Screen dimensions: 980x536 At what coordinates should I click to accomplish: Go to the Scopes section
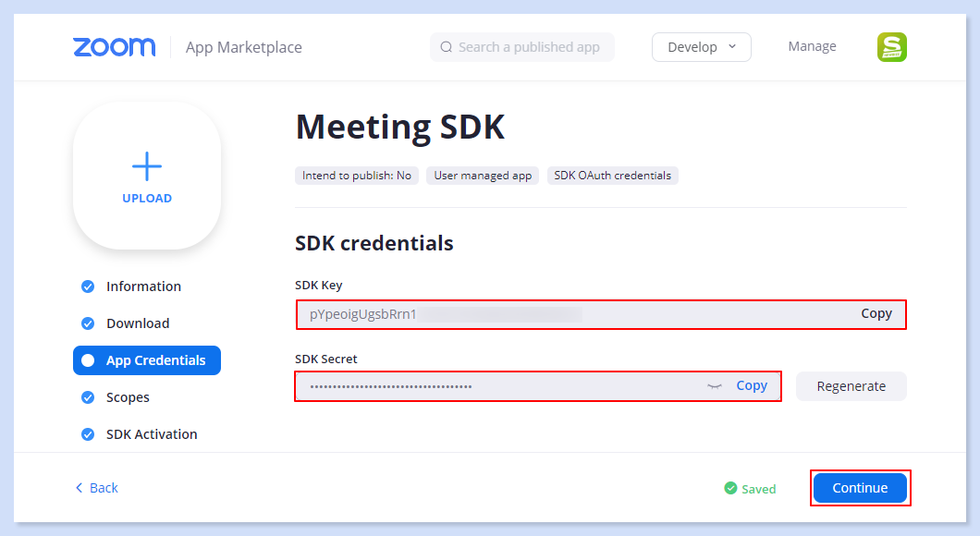(x=129, y=397)
